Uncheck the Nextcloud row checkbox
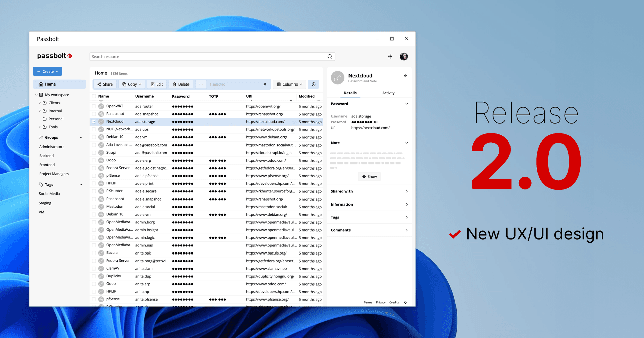The height and width of the screenshot is (338, 644). click(94, 121)
